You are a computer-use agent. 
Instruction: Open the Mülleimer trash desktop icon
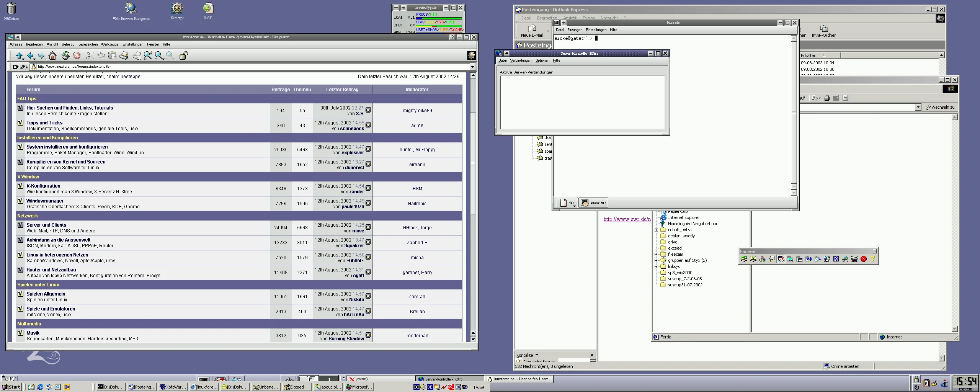[x=11, y=11]
